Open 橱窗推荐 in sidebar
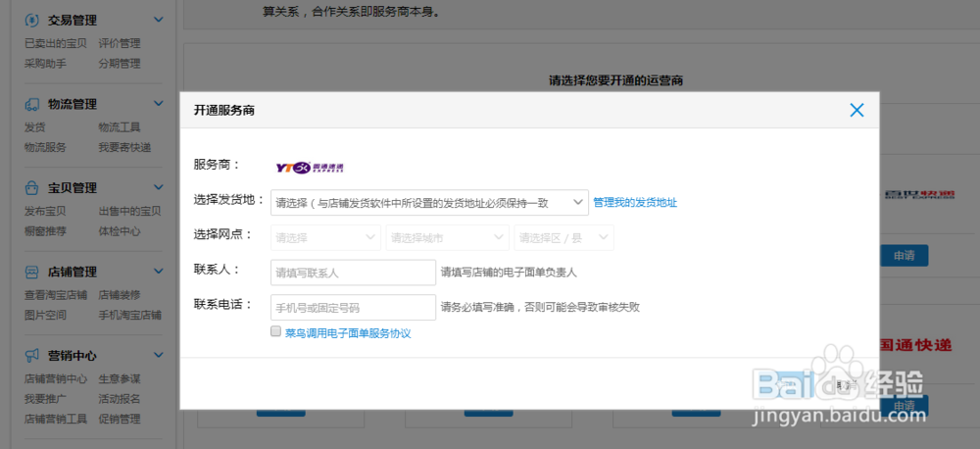 [x=45, y=230]
